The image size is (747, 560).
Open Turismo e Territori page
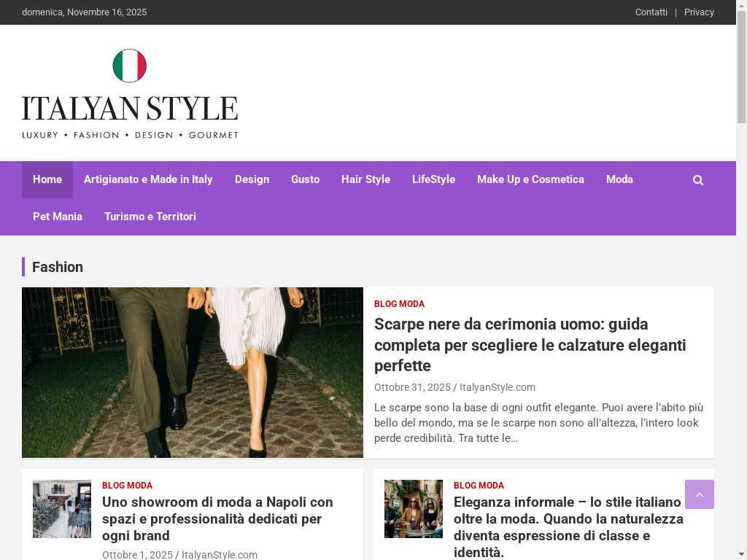150,217
